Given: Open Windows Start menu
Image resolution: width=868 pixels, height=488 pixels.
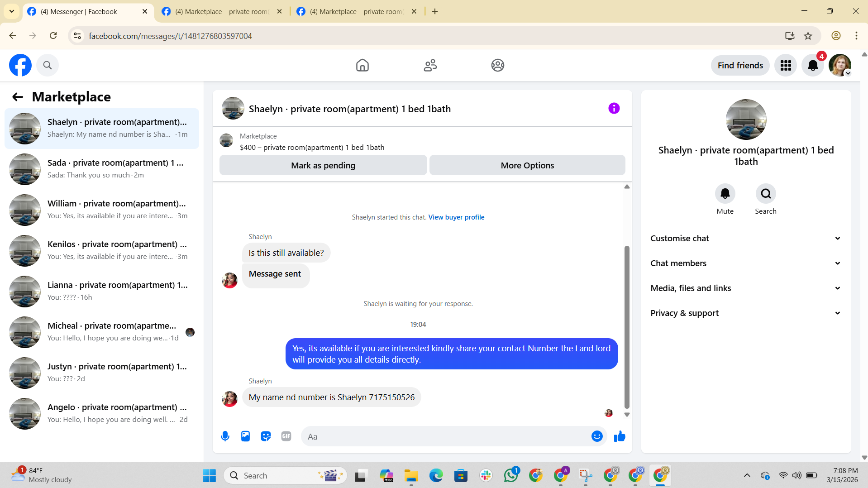Looking at the screenshot, I should pyautogui.click(x=209, y=475).
